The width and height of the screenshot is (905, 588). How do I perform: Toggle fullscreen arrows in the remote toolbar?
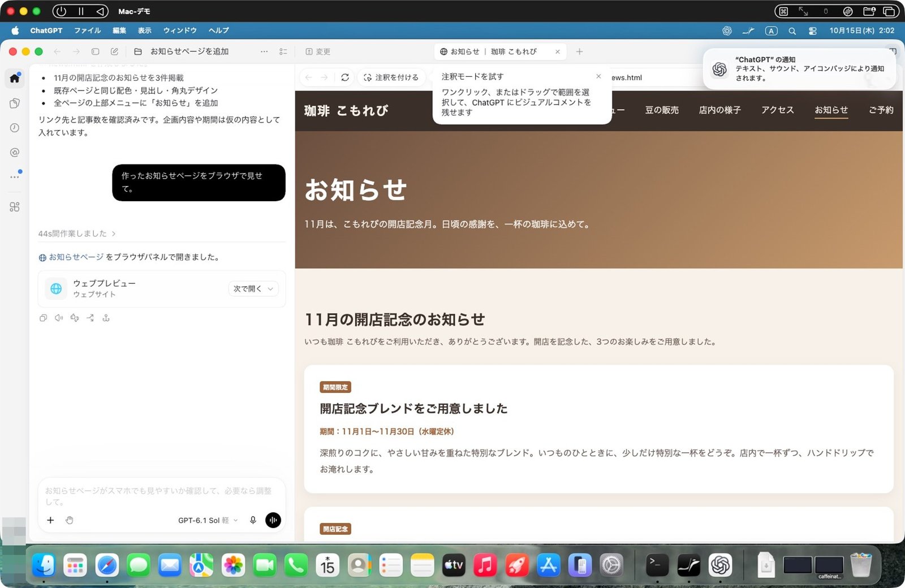803,11
